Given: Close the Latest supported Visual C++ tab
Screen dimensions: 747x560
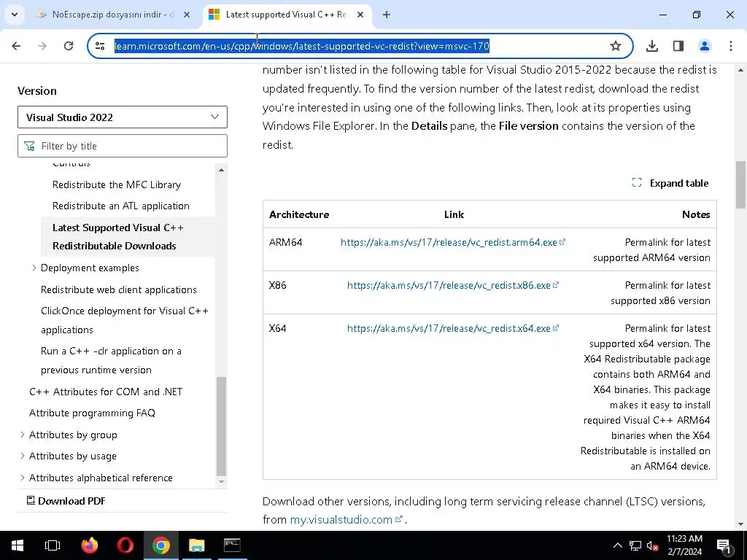Looking at the screenshot, I should pyautogui.click(x=360, y=15).
